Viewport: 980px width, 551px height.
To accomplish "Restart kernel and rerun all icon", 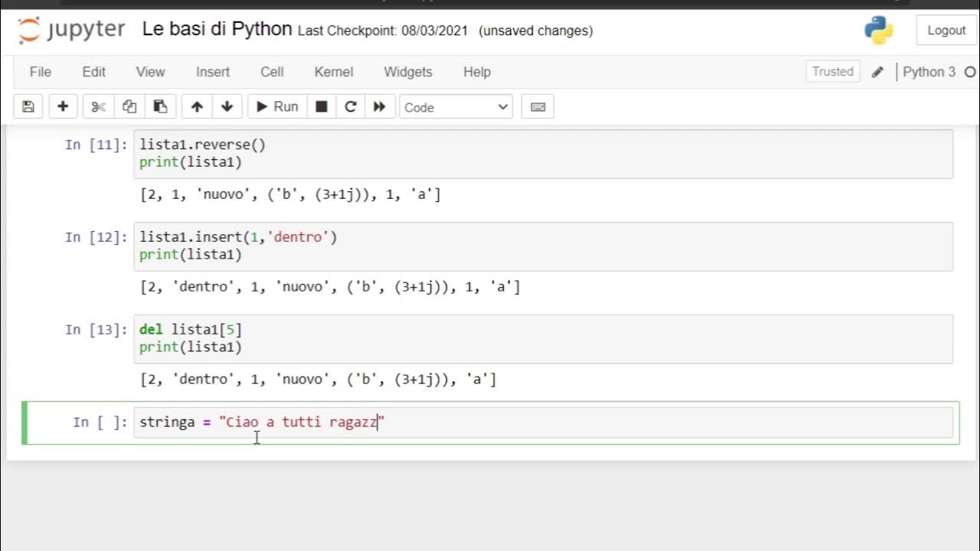I will (x=379, y=107).
